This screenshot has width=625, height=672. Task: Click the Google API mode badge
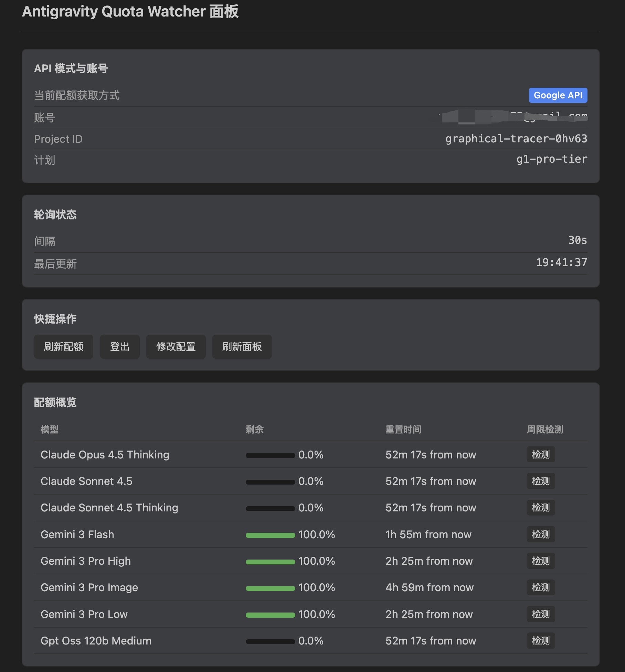tap(558, 95)
